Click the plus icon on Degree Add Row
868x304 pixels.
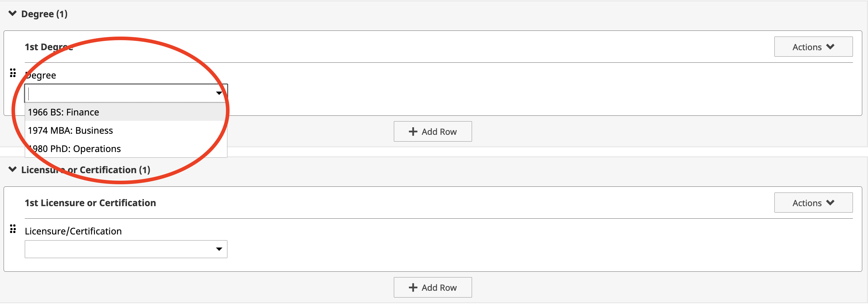coord(413,132)
